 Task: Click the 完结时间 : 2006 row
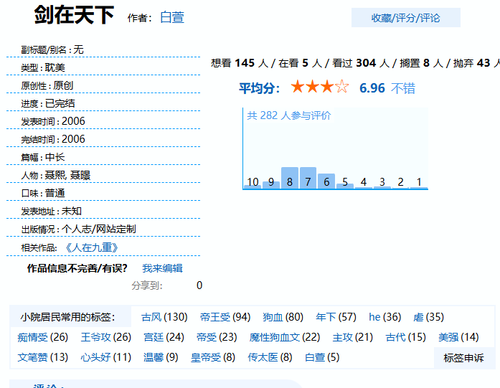[x=103, y=139]
